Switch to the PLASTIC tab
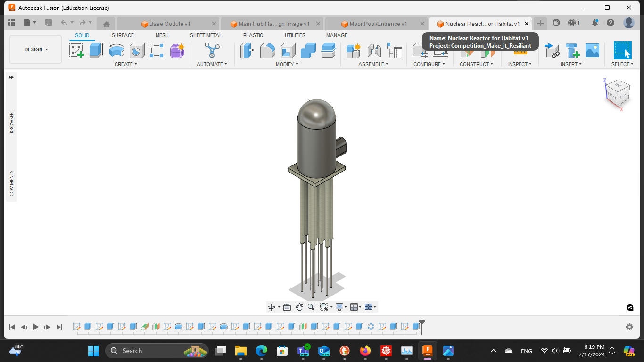This screenshot has width=644, height=362. (x=253, y=35)
